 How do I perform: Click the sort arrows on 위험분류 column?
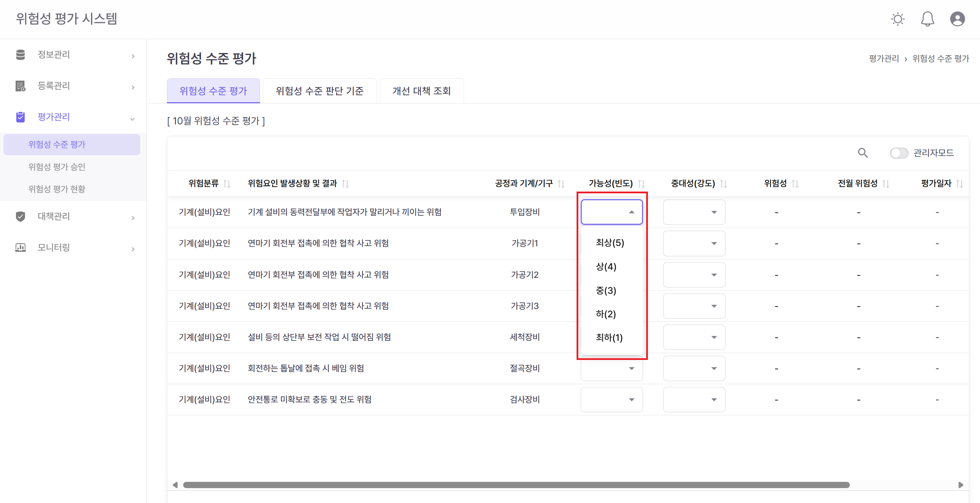228,183
